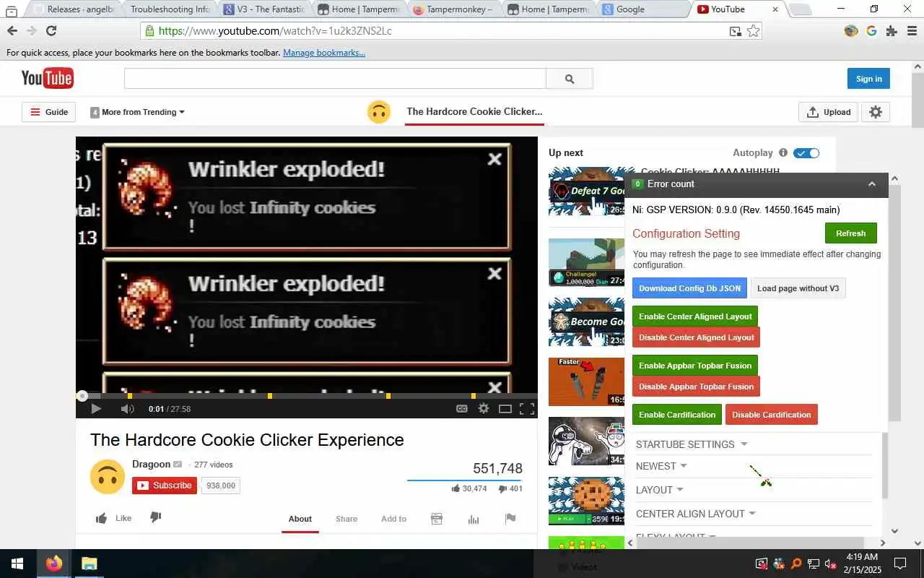Image resolution: width=924 pixels, height=578 pixels.
Task: Click the Autoplay info icon
Action: 783,153
